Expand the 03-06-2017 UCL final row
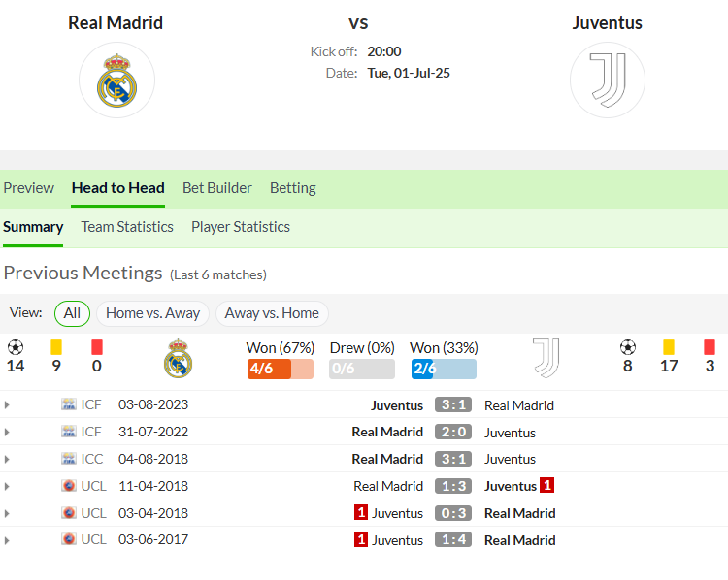The height and width of the screenshot is (580, 728). pos(7,540)
